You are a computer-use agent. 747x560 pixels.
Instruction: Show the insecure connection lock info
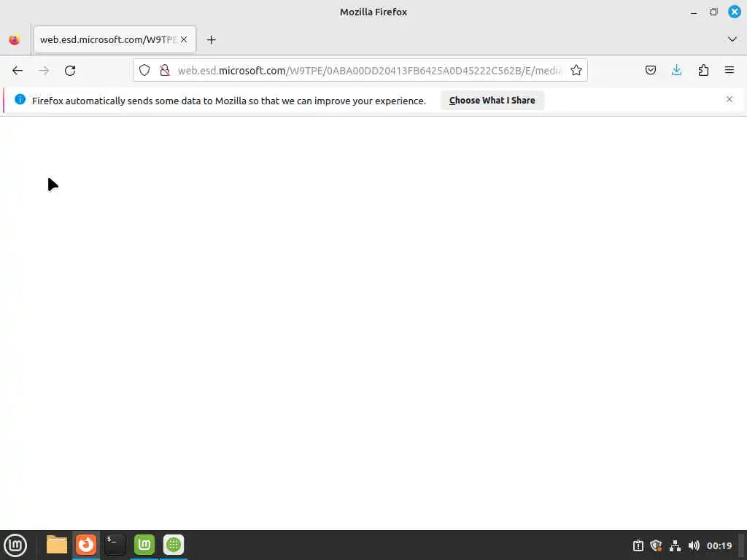165,71
